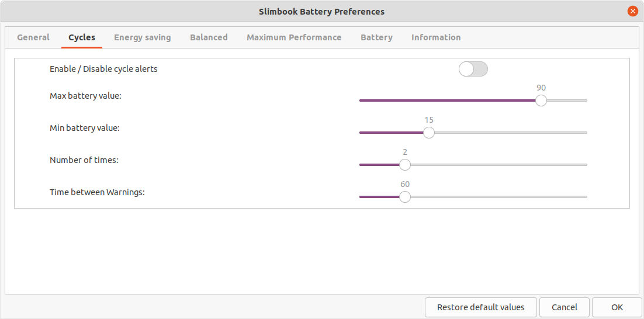The width and height of the screenshot is (644, 319).
Task: Go to the Maximum Performance tab
Action: (294, 37)
